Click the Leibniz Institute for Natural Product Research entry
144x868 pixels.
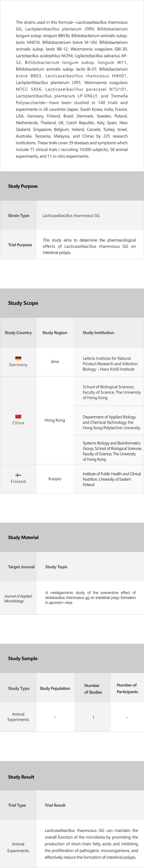pyautogui.click(x=110, y=364)
